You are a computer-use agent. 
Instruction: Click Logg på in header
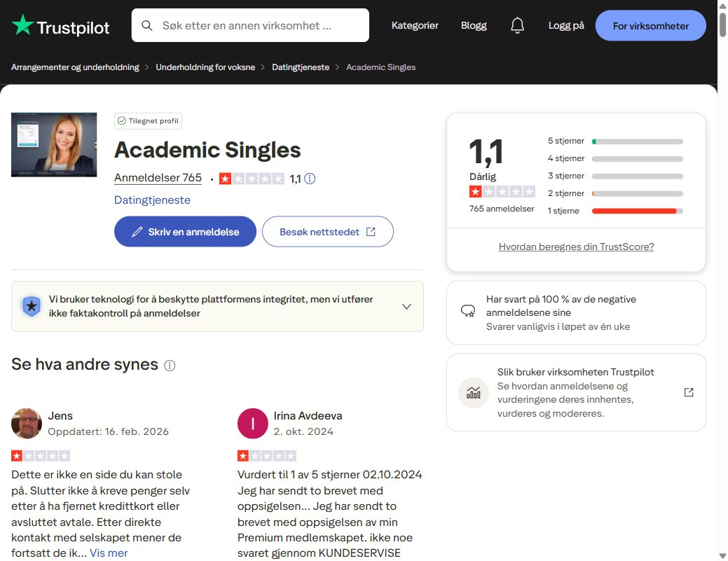pos(566,25)
